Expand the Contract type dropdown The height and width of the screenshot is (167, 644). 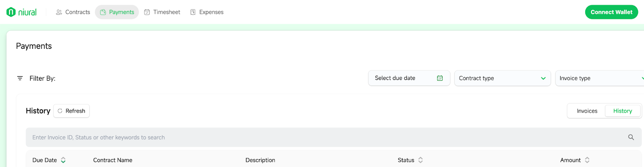(502, 78)
